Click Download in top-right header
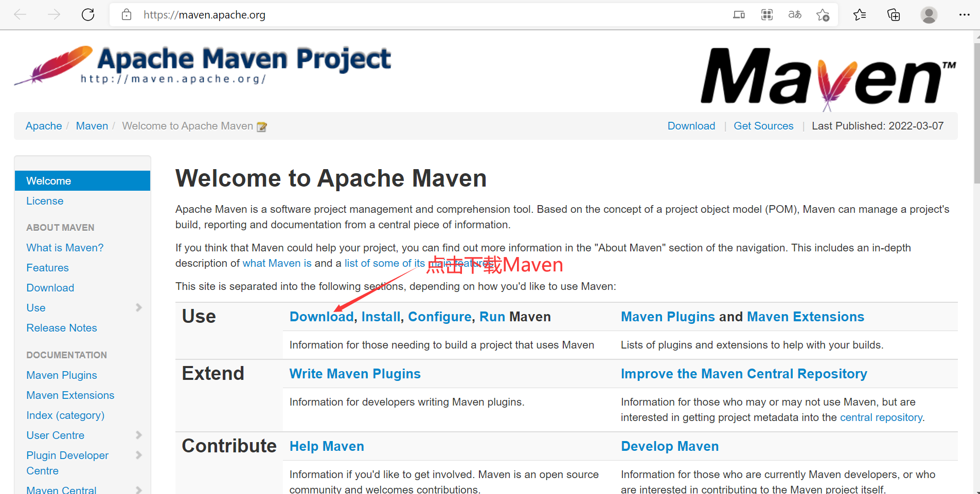This screenshot has height=494, width=980. (691, 126)
